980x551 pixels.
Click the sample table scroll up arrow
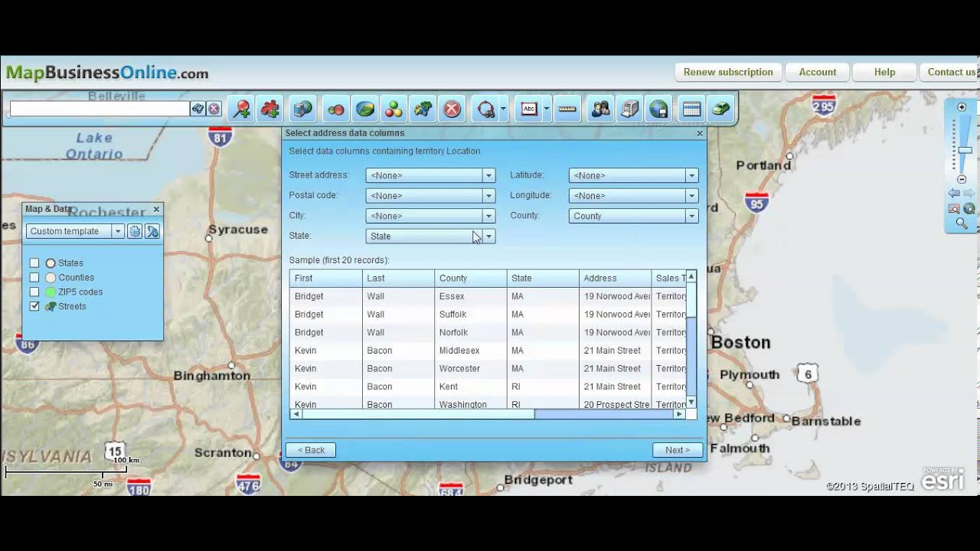(x=691, y=275)
